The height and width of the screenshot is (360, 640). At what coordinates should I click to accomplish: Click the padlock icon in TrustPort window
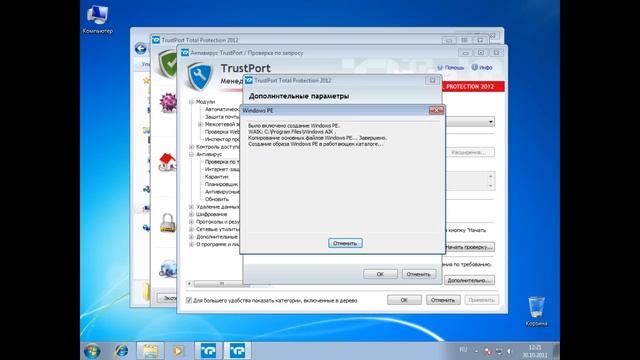(x=167, y=222)
